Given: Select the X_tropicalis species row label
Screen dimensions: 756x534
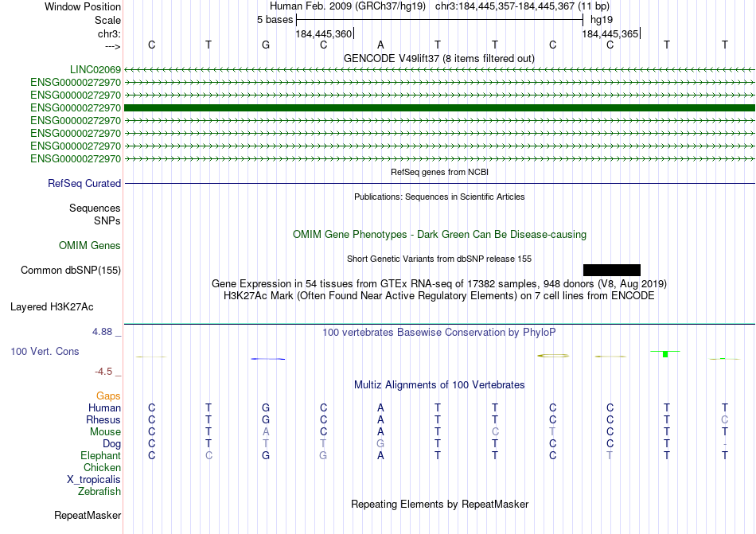Looking at the screenshot, I should (x=94, y=480).
